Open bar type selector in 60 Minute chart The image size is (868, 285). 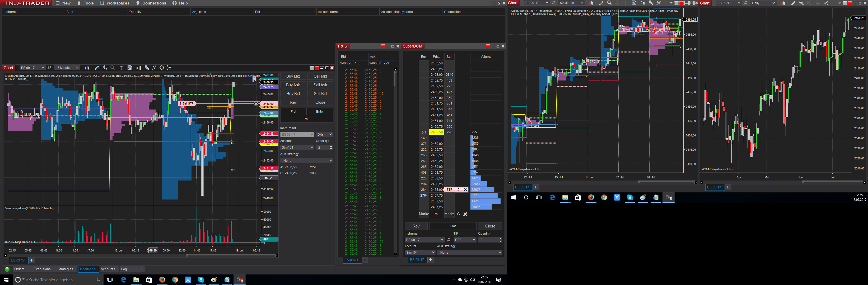[x=591, y=3]
